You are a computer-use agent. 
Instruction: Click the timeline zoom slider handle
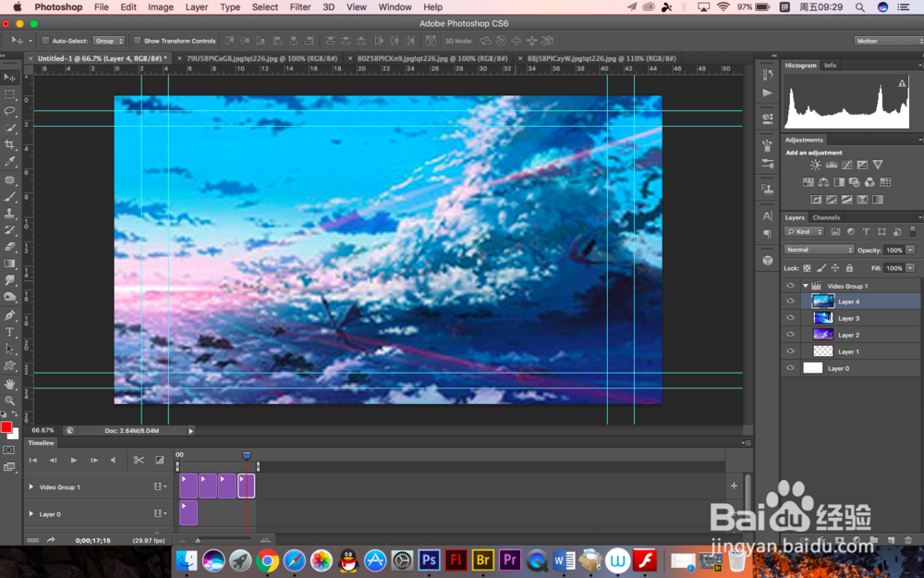(x=198, y=540)
